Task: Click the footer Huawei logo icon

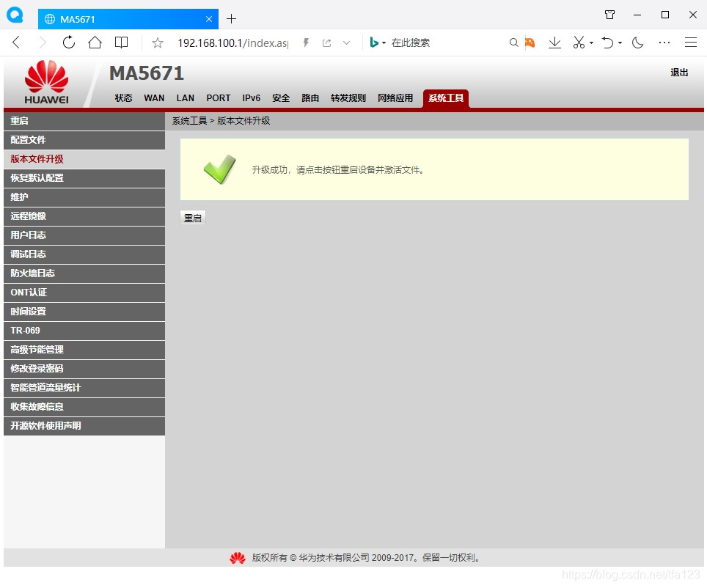Action: coord(237,558)
